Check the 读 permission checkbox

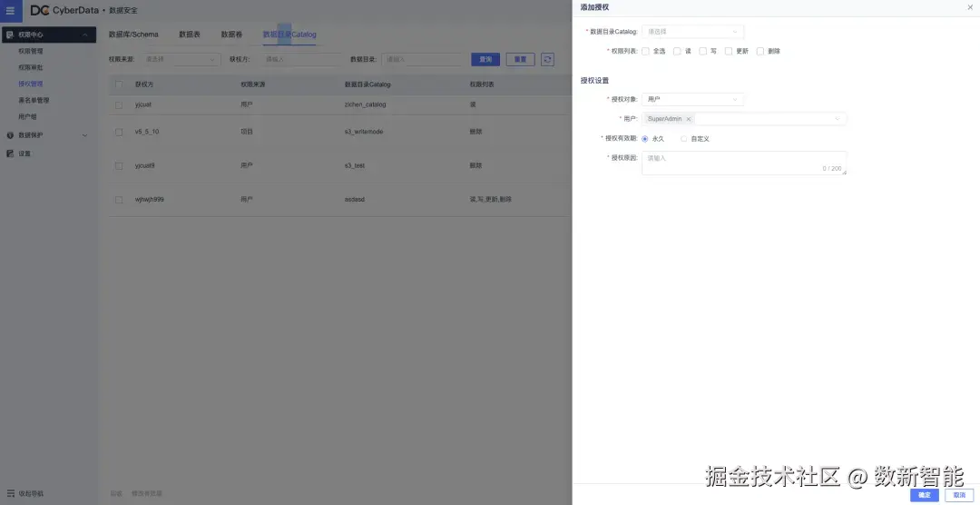pyautogui.click(x=677, y=51)
